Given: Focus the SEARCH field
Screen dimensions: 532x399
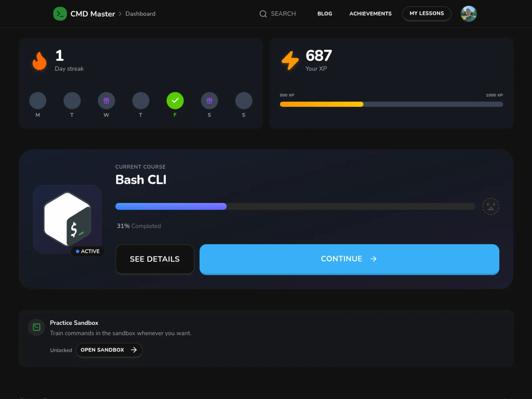Looking at the screenshot, I should [278, 14].
